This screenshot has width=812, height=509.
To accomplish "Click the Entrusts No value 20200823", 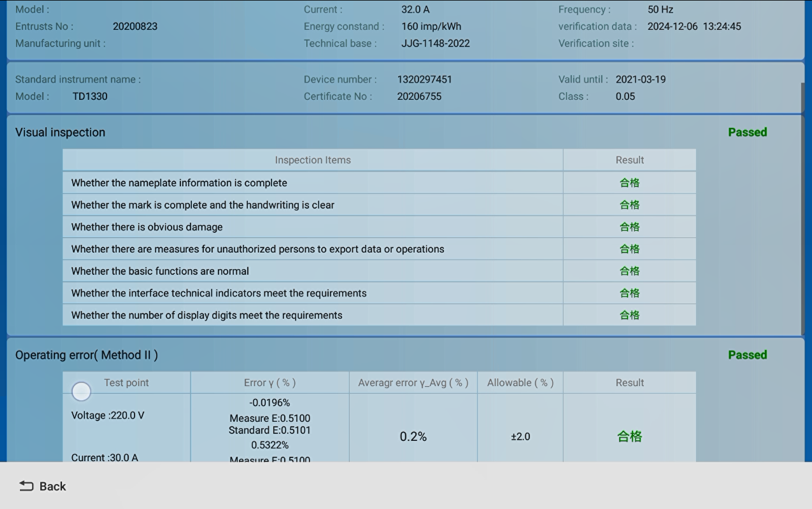I will 135,27.
